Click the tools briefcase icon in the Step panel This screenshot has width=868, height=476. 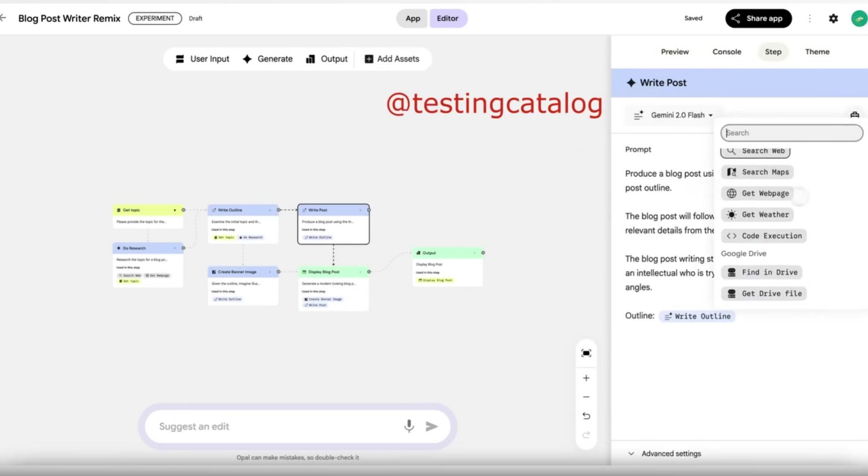854,115
